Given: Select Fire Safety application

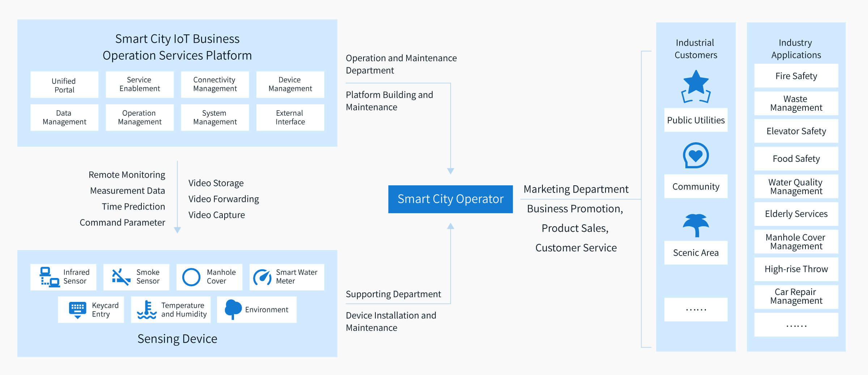Looking at the screenshot, I should 796,76.
